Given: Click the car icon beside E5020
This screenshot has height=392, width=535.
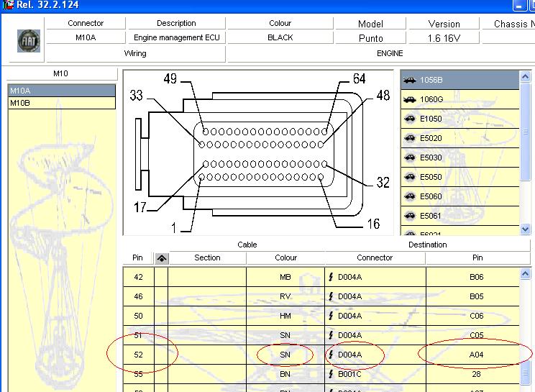Looking at the screenshot, I should (x=409, y=138).
